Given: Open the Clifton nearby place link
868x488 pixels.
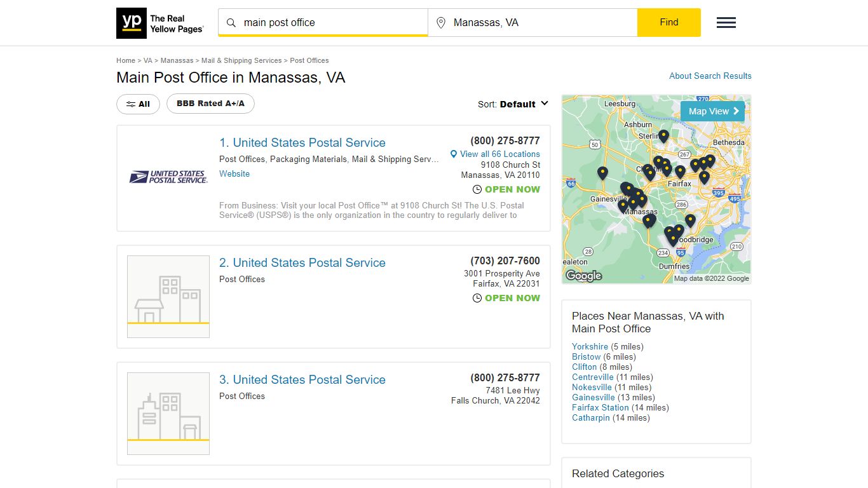Looking at the screenshot, I should [585, 367].
